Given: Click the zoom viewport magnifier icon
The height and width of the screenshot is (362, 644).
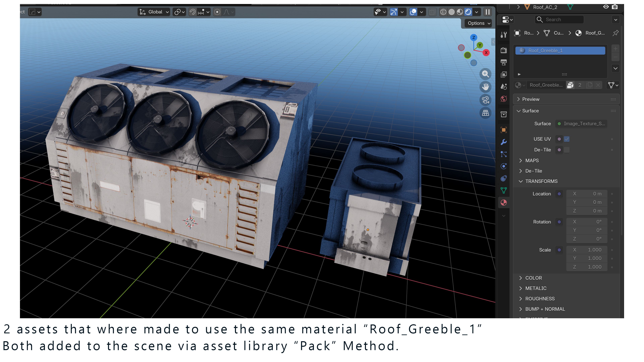Looking at the screenshot, I should tap(485, 74).
